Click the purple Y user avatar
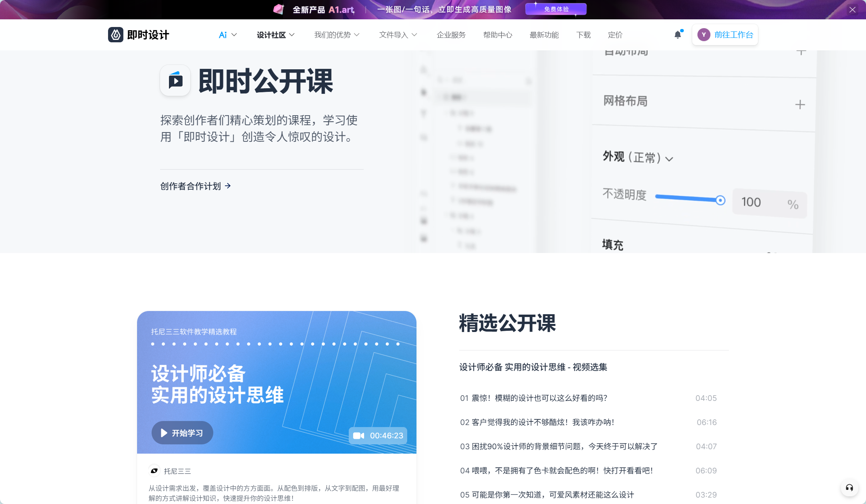Image resolution: width=866 pixels, height=504 pixels. pyautogui.click(x=704, y=35)
